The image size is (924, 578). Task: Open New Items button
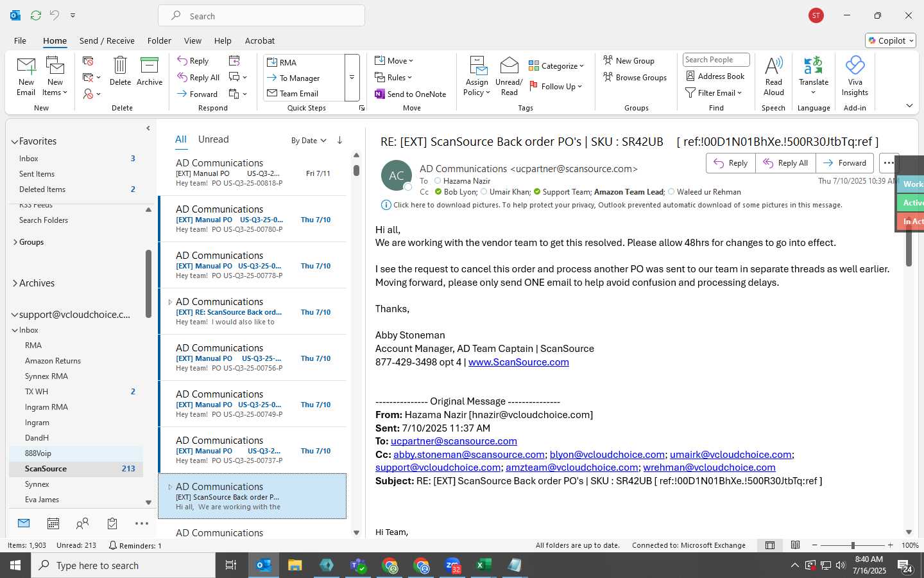(x=55, y=76)
